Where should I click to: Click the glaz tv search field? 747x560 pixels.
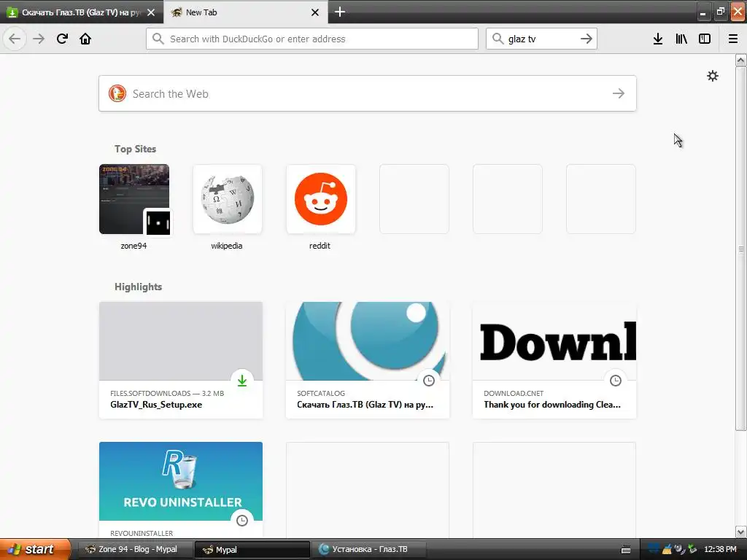[542, 39]
